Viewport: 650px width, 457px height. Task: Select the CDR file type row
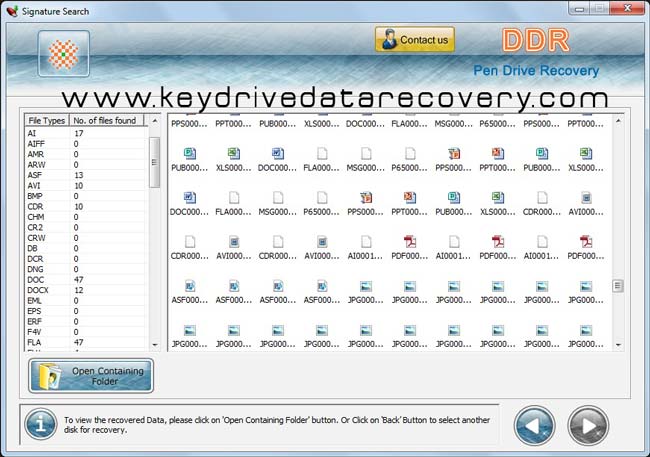[x=86, y=206]
